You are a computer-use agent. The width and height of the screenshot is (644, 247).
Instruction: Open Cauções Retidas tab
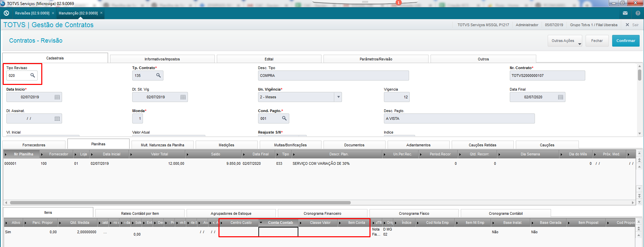(482, 145)
